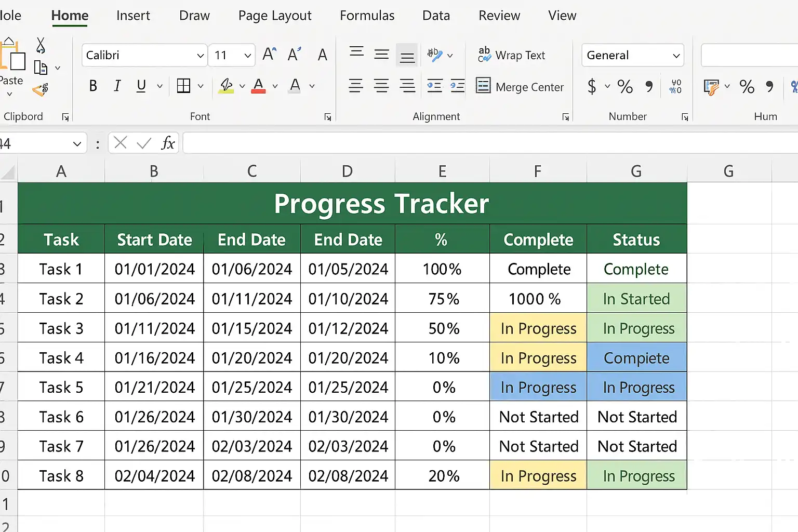The image size is (798, 532).
Task: Toggle Bold formatting
Action: click(93, 86)
